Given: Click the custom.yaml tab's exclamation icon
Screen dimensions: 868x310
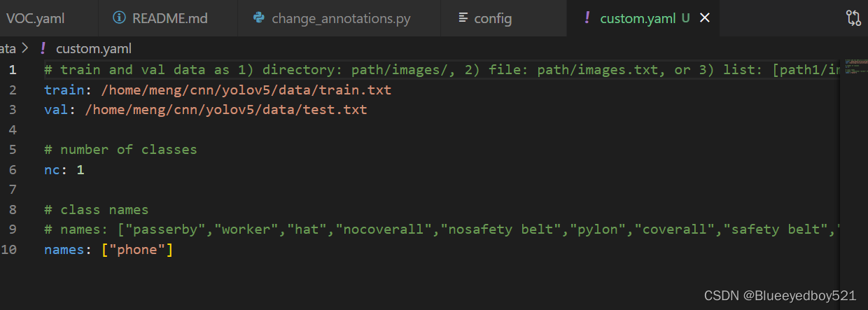Looking at the screenshot, I should tap(587, 18).
